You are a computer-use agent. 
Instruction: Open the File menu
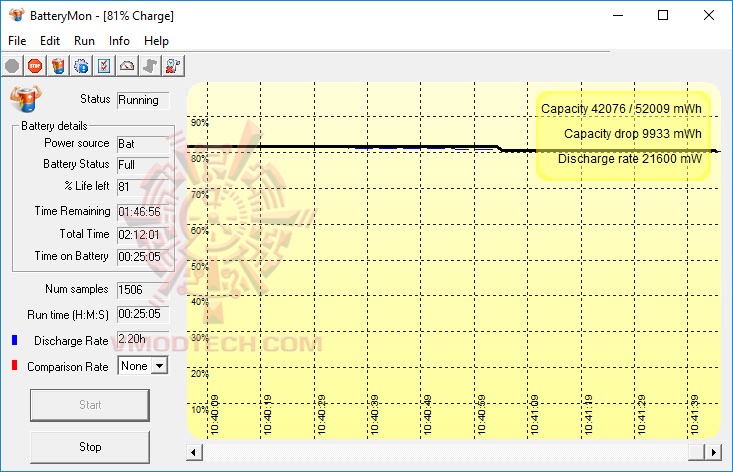(17, 41)
